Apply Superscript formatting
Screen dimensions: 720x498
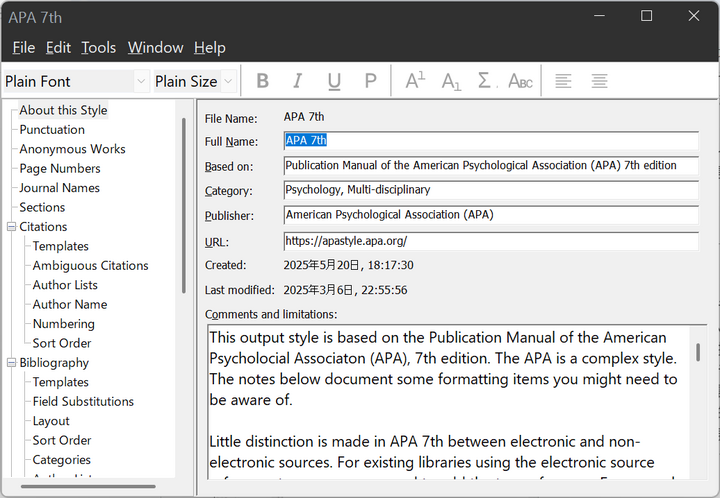415,81
